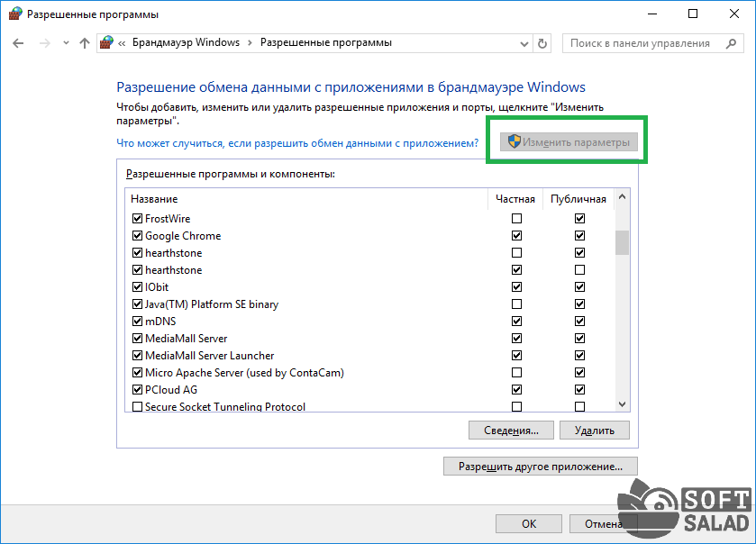Open the recent locations dropdown chevron

66,43
